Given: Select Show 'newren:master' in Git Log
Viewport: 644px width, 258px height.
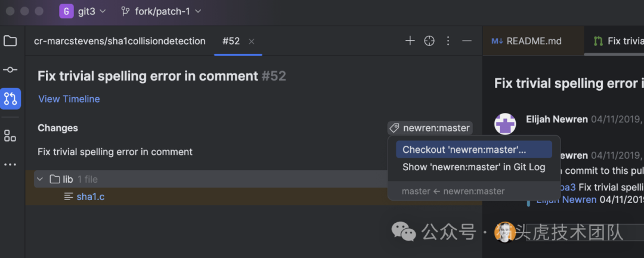Looking at the screenshot, I should click(x=473, y=167).
